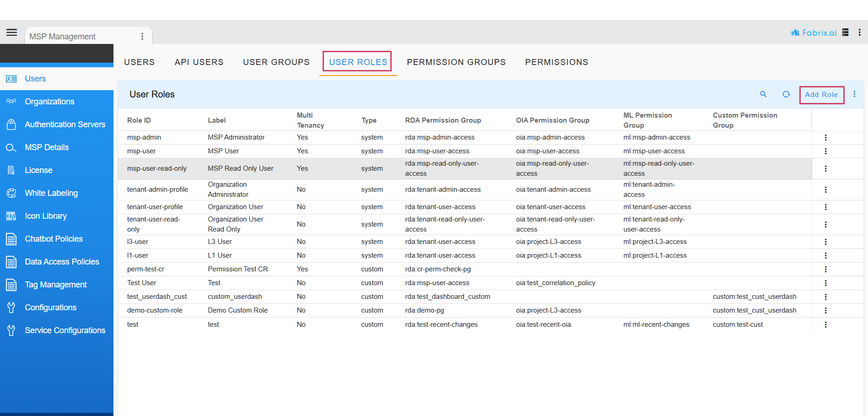Open Service Configurations in the sidebar

(11, 330)
